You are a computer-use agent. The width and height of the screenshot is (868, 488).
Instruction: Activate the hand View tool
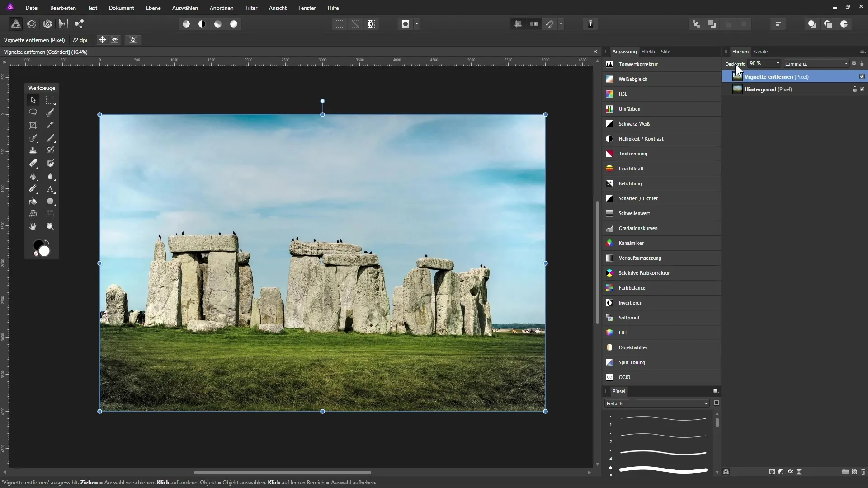pyautogui.click(x=33, y=226)
